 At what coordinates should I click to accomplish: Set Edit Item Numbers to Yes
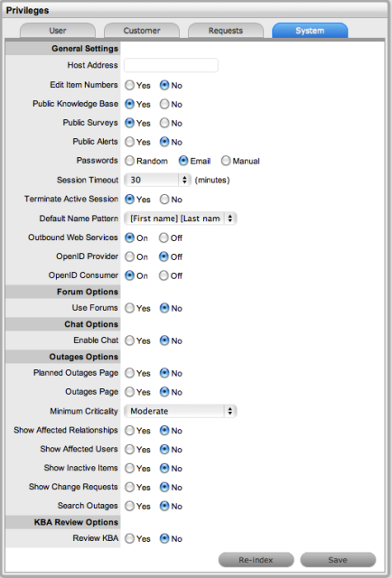coord(129,86)
